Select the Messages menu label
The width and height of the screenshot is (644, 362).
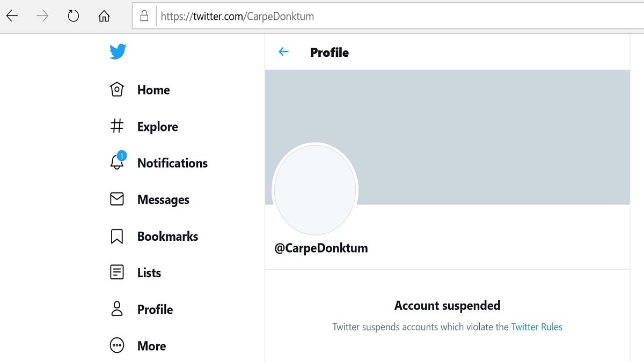pyautogui.click(x=163, y=200)
